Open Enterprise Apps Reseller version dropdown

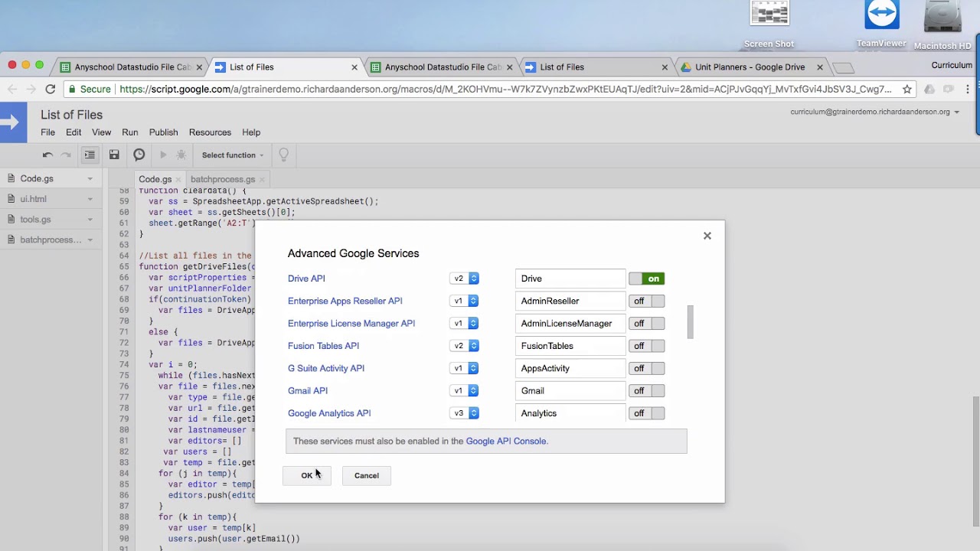tap(464, 301)
